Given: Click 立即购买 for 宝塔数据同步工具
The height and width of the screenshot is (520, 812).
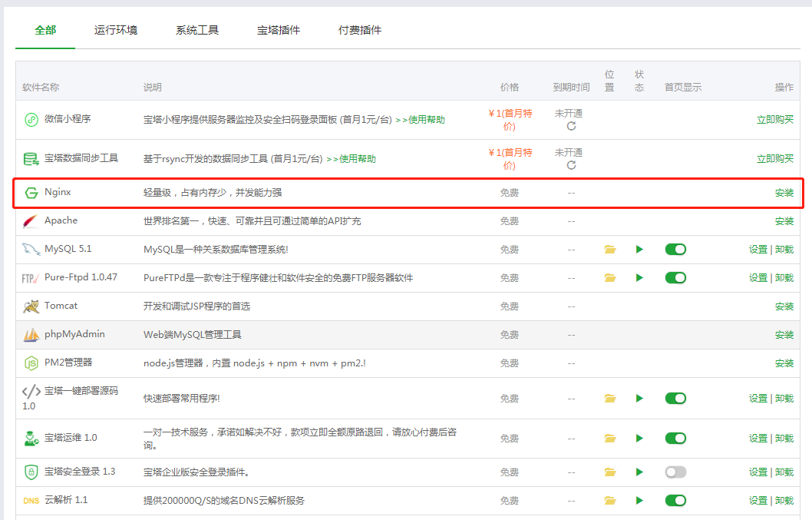Looking at the screenshot, I should pos(775,159).
